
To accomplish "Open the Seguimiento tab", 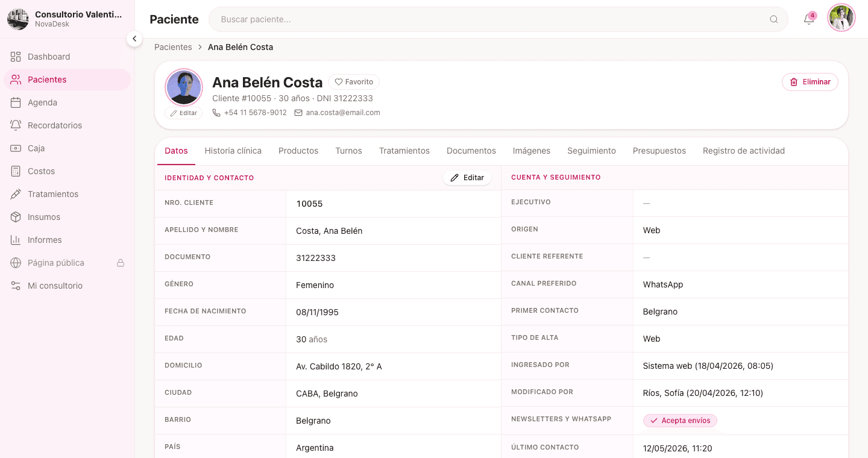I will coord(591,151).
